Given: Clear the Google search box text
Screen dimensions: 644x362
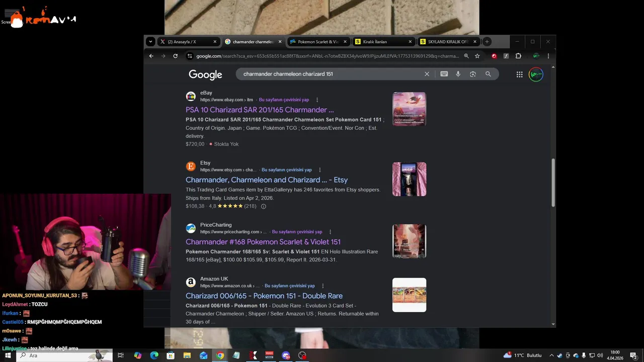Looking at the screenshot, I should coord(427,74).
